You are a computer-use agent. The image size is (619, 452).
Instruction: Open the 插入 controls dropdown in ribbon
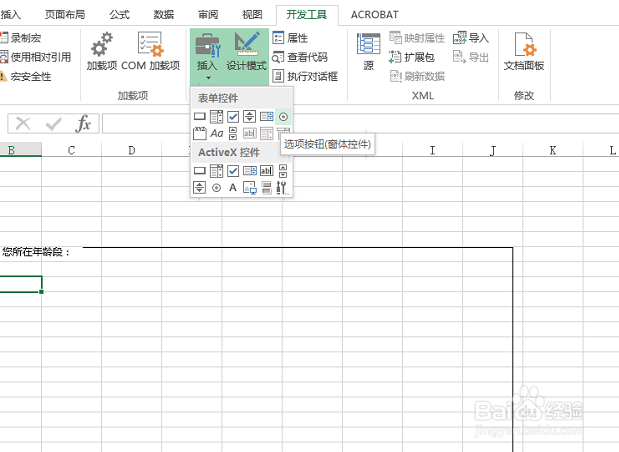(x=208, y=56)
